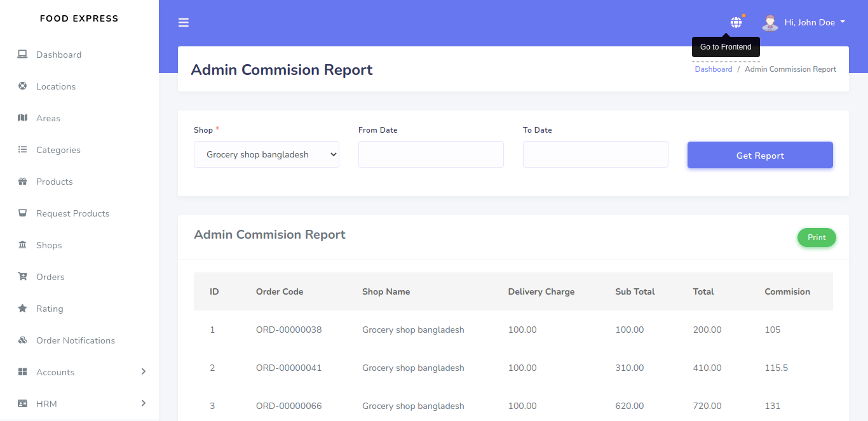Screen dimensions: 868x421
Task: Click the Delivery Charge column header
Action: [x=541, y=291]
